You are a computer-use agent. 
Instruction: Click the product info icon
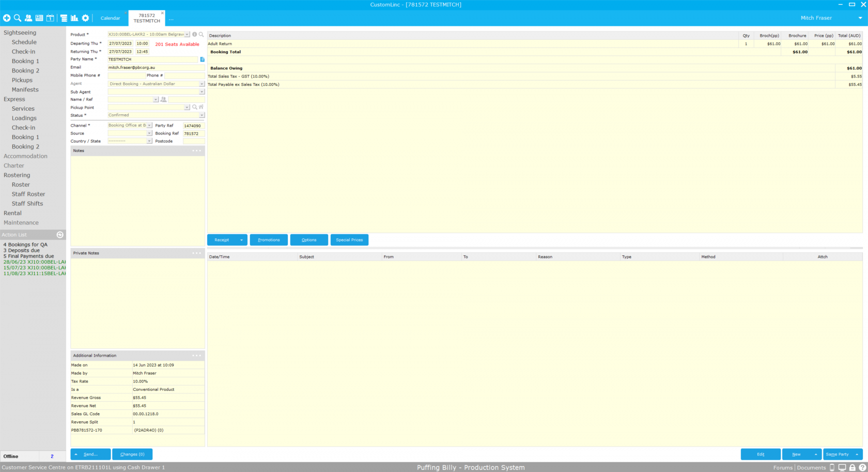pyautogui.click(x=195, y=35)
